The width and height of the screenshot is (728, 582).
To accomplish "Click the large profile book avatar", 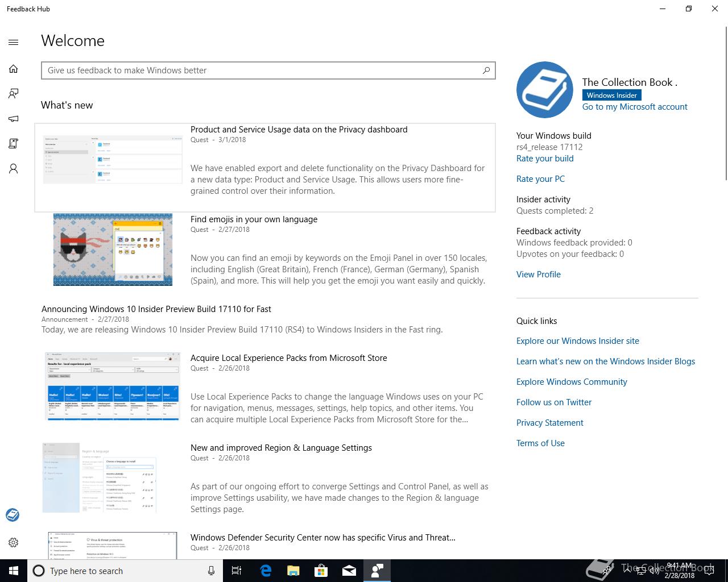I will point(545,90).
